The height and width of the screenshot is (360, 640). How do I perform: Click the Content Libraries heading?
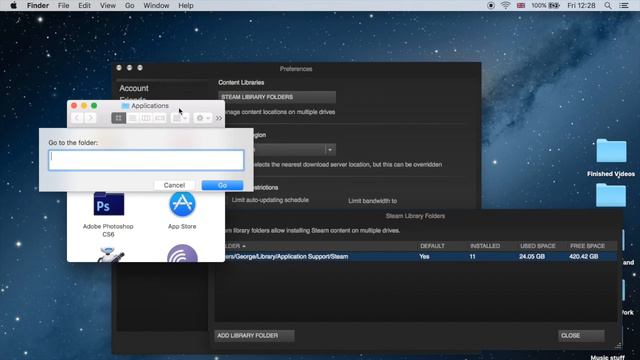(241, 82)
